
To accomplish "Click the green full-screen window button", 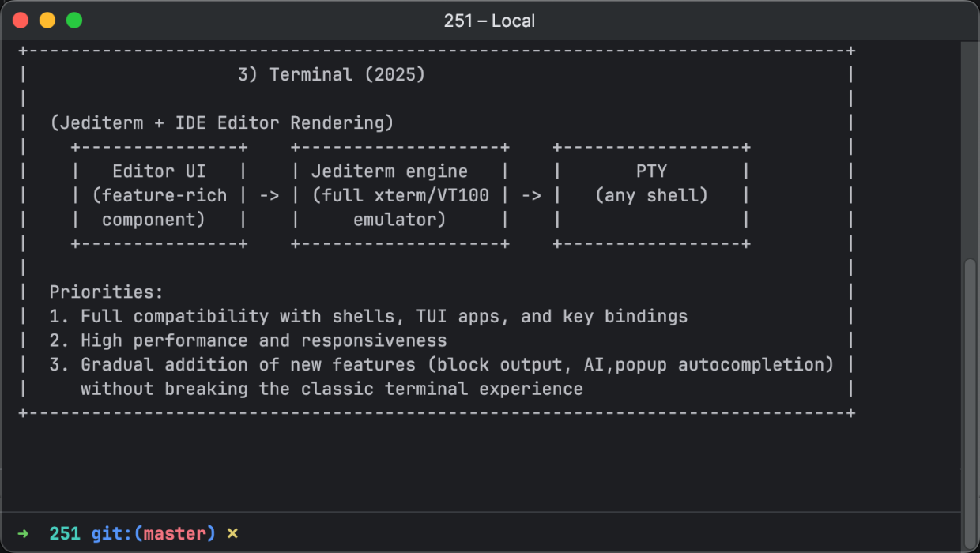I will coord(74,21).
